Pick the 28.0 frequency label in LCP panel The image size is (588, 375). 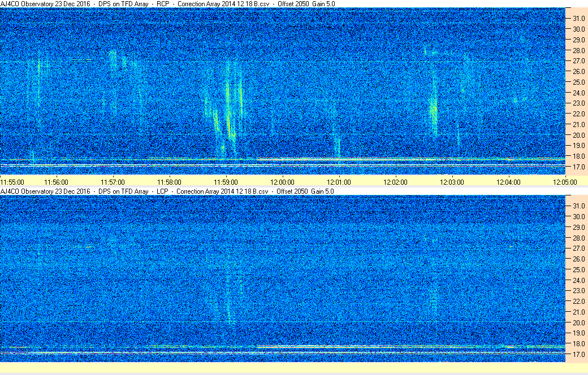click(578, 238)
